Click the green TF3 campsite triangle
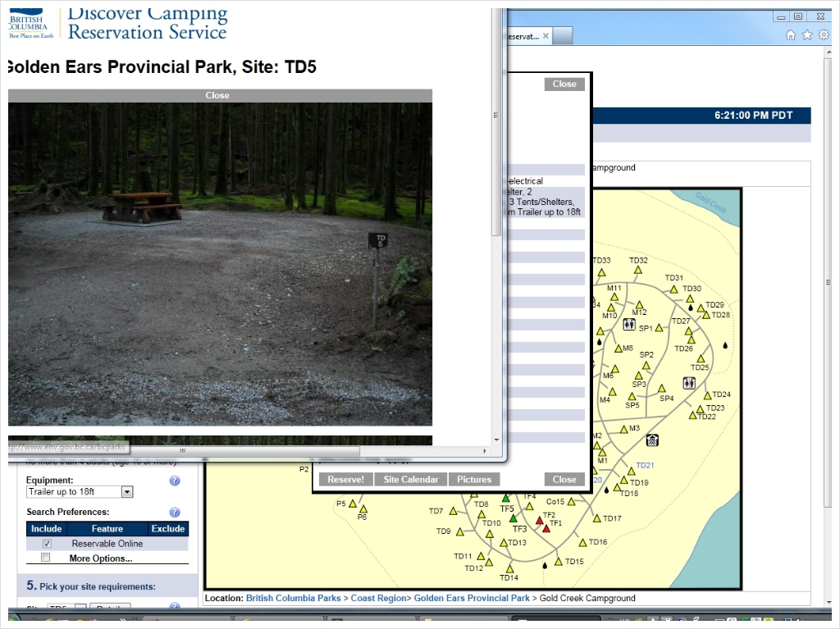840x629 pixels. pos(513,518)
